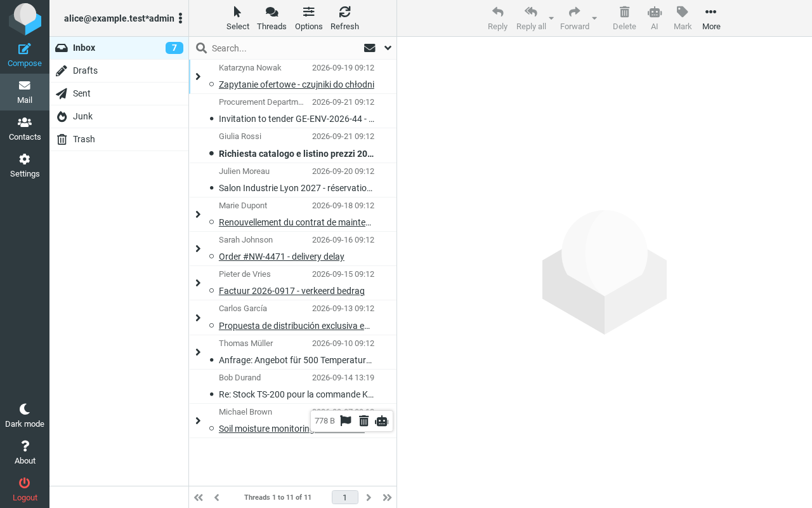The width and height of the screenshot is (812, 508).
Task: Refresh the message list
Action: tap(344, 18)
